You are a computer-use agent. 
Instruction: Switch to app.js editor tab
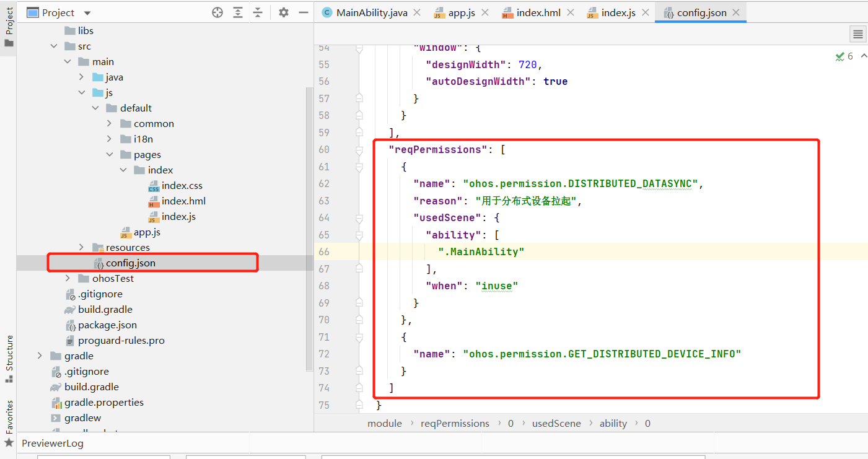tap(462, 12)
